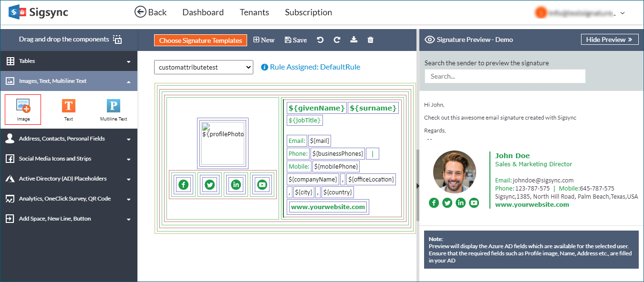Image resolution: width=644 pixels, height=282 pixels.
Task: Select the Email: label in editor
Action: [x=297, y=141]
